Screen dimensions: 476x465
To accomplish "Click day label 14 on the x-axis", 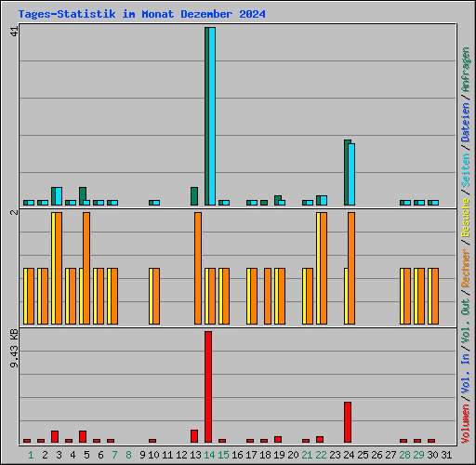I will (x=209, y=455).
